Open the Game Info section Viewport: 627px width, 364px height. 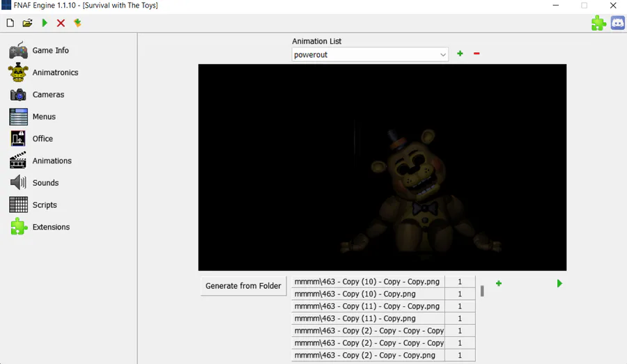(x=50, y=50)
